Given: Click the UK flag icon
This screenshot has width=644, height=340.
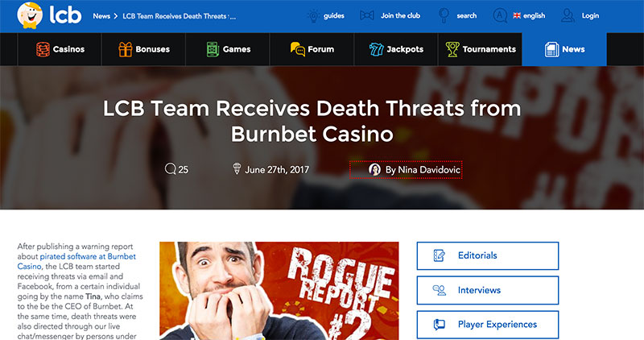Looking at the screenshot, I should [517, 15].
